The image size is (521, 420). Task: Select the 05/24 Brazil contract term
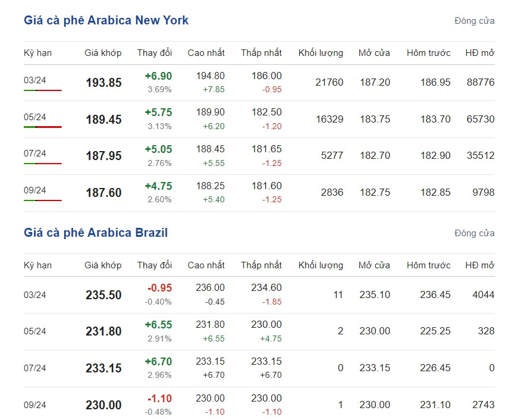click(35, 331)
